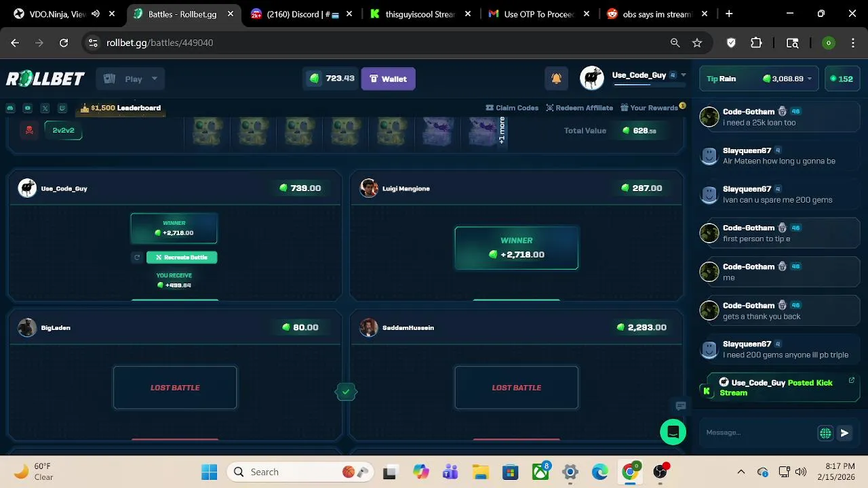Click Code-Gotham name on 'first person to tip'
This screenshot has height=488, width=868.
[748, 228]
